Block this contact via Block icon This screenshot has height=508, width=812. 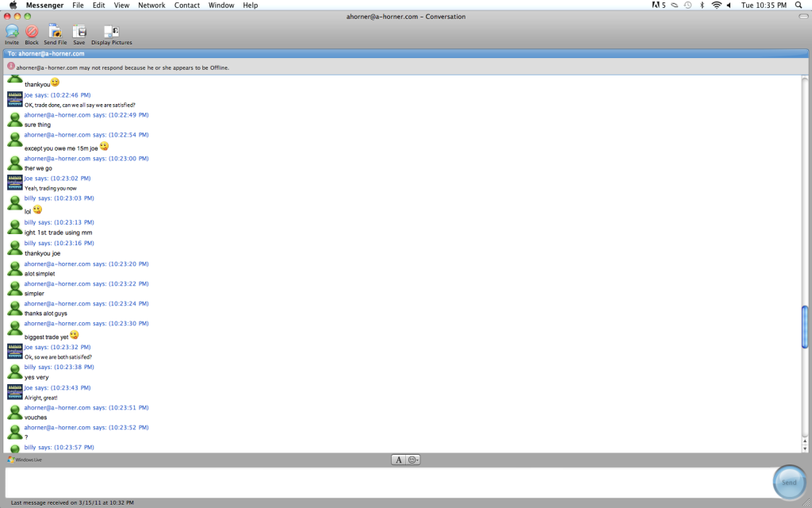tap(32, 34)
